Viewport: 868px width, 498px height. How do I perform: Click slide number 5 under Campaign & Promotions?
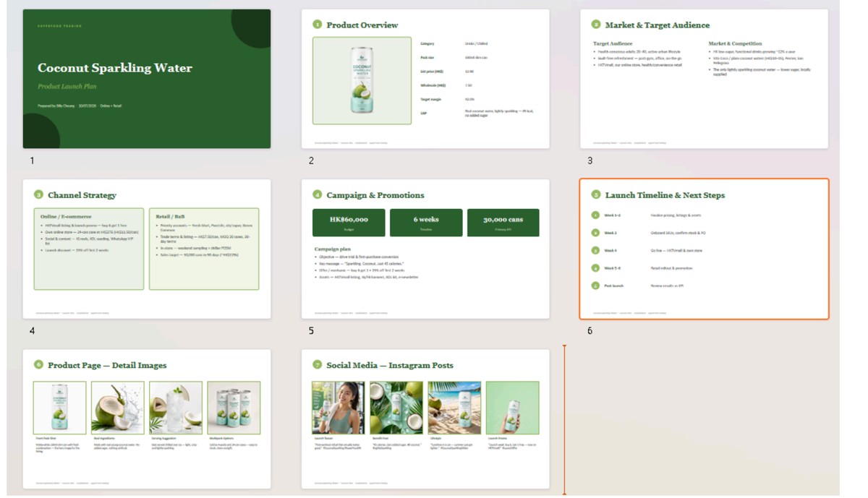[x=311, y=331]
